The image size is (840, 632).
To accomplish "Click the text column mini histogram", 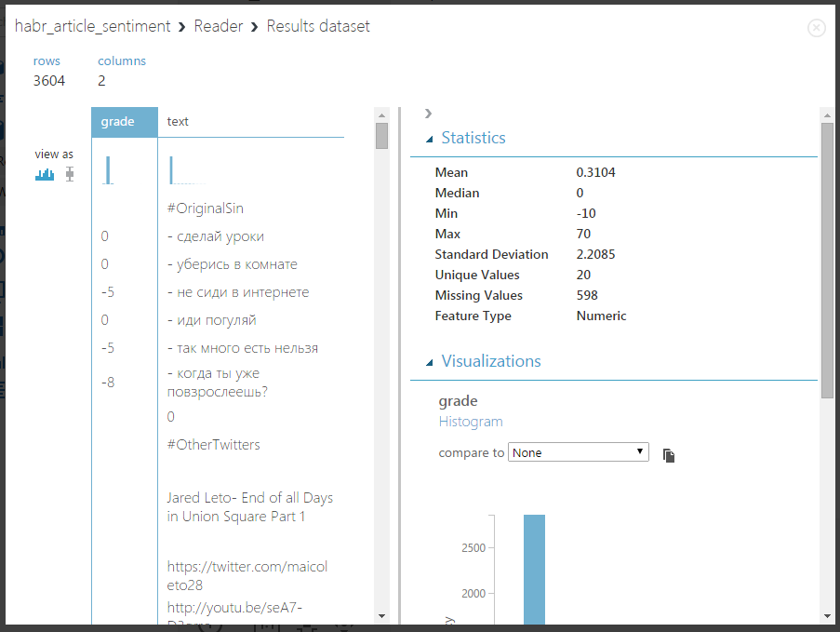I will 172,170.
